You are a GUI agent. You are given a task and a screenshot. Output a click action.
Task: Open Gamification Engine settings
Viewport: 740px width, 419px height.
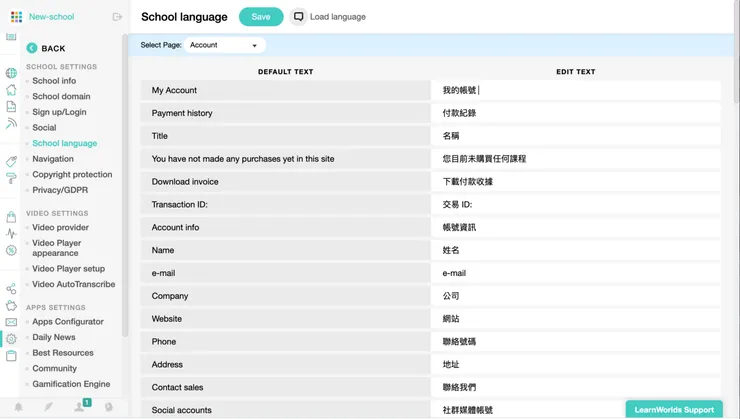coord(71,384)
